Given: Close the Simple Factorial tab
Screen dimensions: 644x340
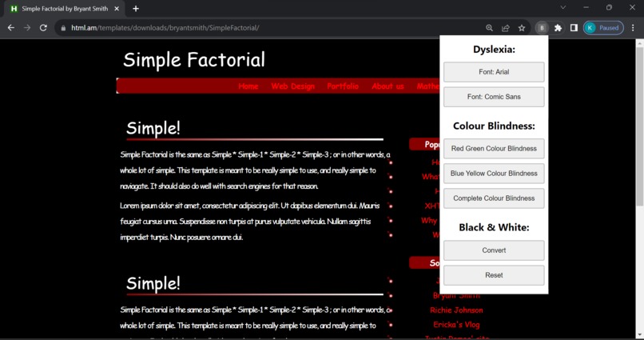Looking at the screenshot, I should pyautogui.click(x=117, y=9).
